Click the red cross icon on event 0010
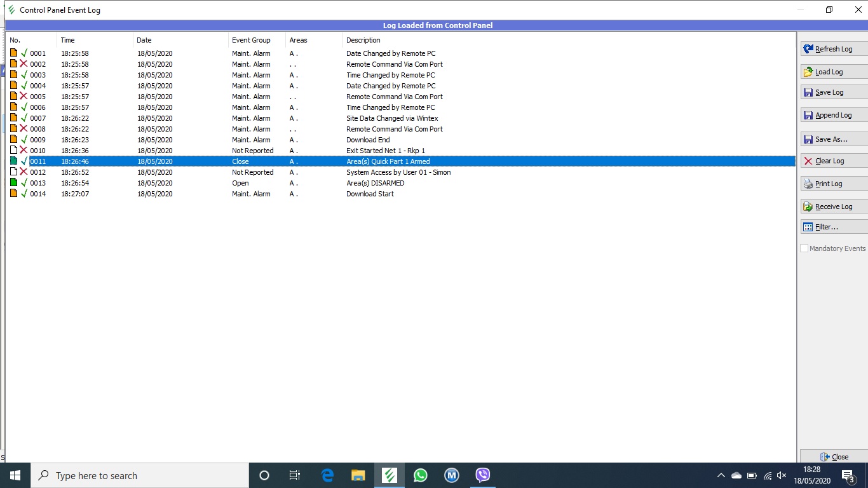 (x=24, y=151)
